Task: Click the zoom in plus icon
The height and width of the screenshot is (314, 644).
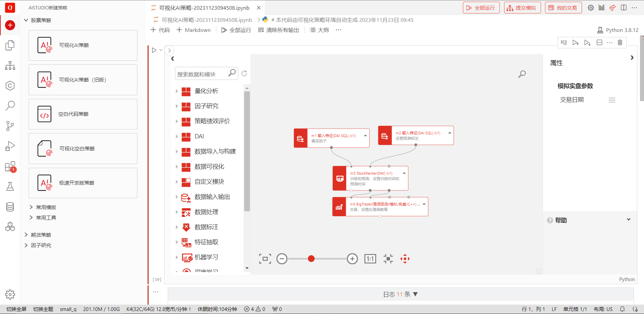Action: (352, 259)
